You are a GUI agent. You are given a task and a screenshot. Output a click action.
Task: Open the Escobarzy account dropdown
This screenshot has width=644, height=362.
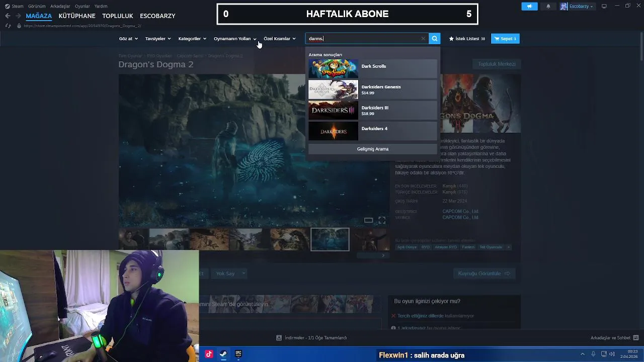581,6
